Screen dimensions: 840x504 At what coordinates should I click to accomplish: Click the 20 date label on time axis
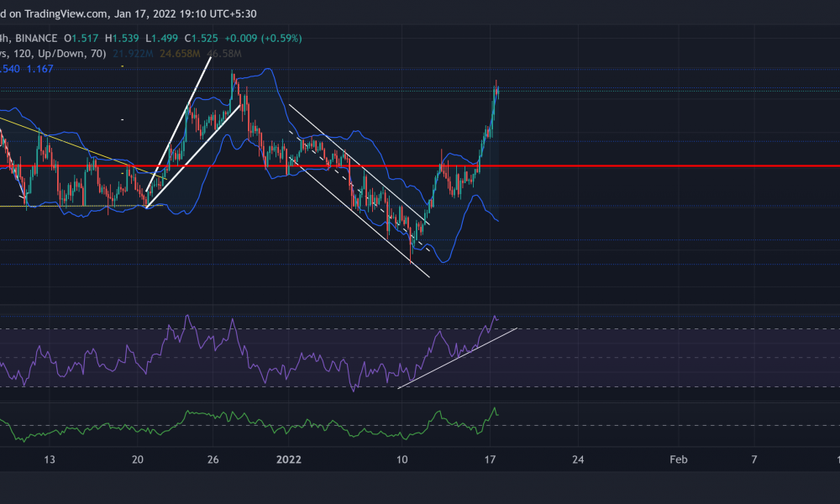click(138, 459)
